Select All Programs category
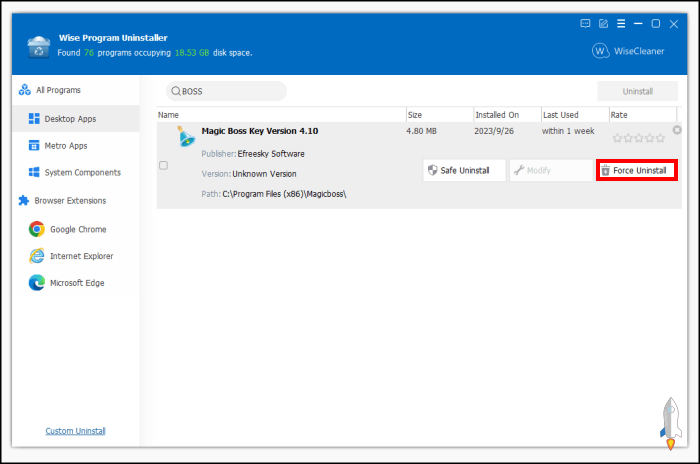Image resolution: width=700 pixels, height=464 pixels. pyautogui.click(x=58, y=90)
